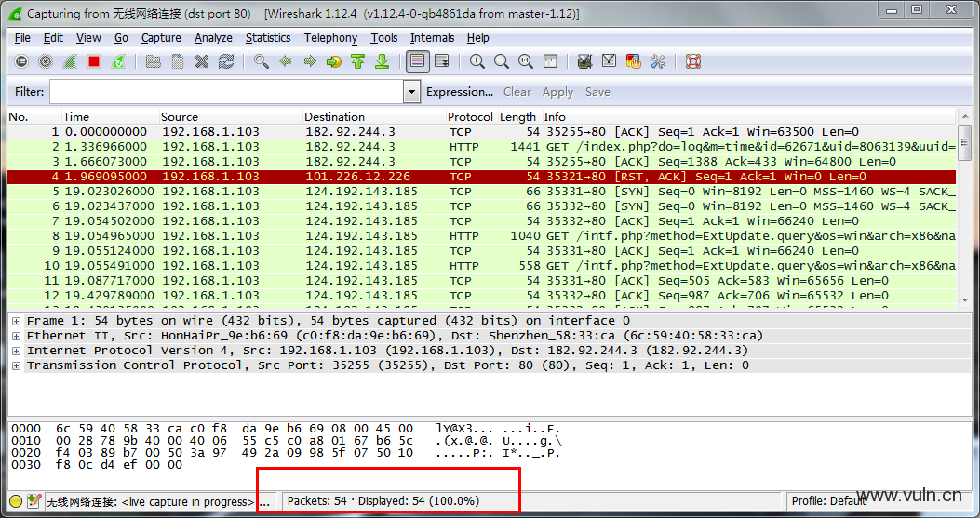
Task: Open help lifebuoy icon
Action: 693,61
